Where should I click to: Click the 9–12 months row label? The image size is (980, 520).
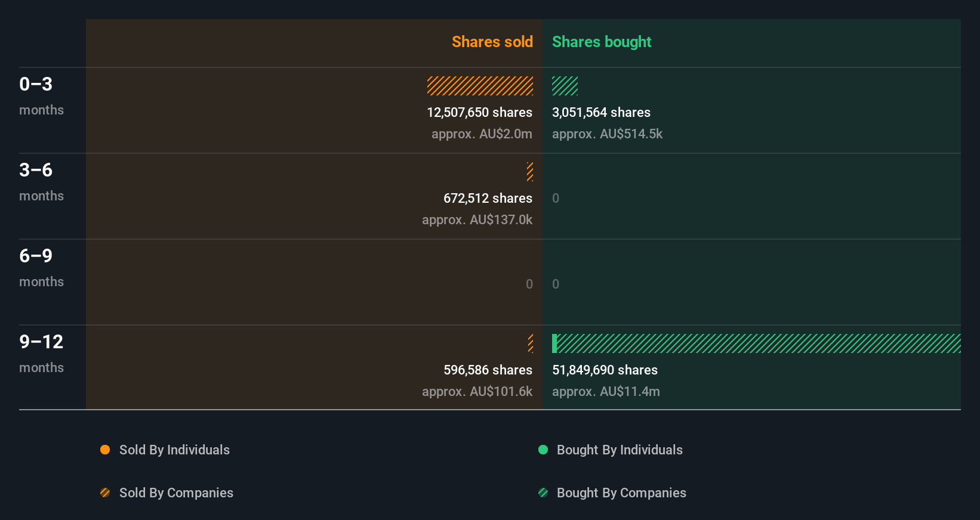[41, 354]
